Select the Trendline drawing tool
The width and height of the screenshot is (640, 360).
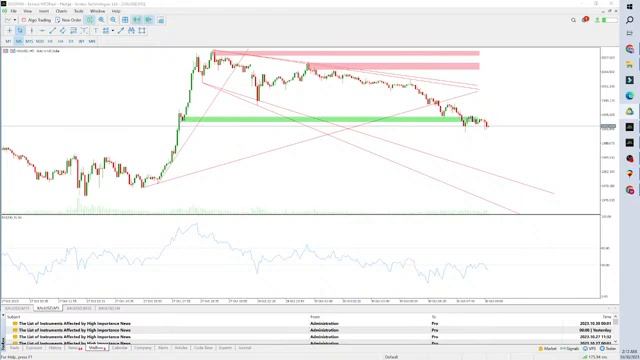52,31
